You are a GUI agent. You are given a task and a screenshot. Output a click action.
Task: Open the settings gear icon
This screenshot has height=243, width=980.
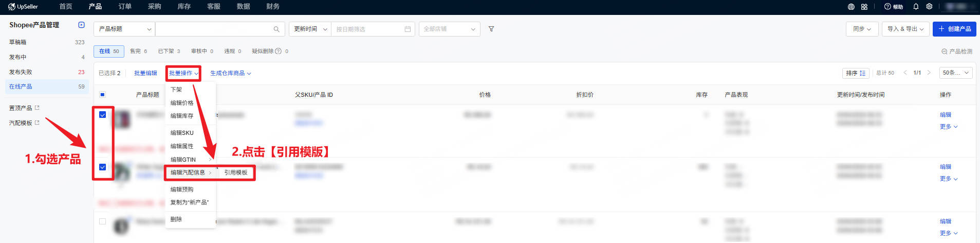click(929, 7)
